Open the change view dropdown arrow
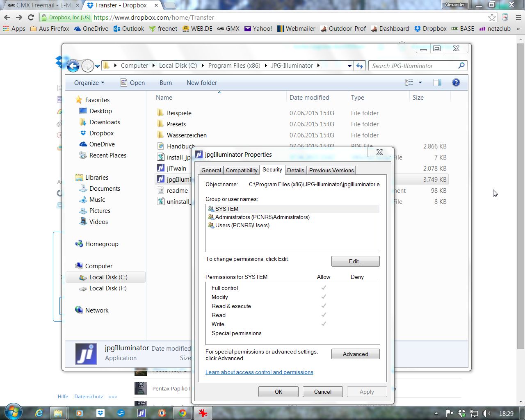The width and height of the screenshot is (525, 420). (420, 82)
